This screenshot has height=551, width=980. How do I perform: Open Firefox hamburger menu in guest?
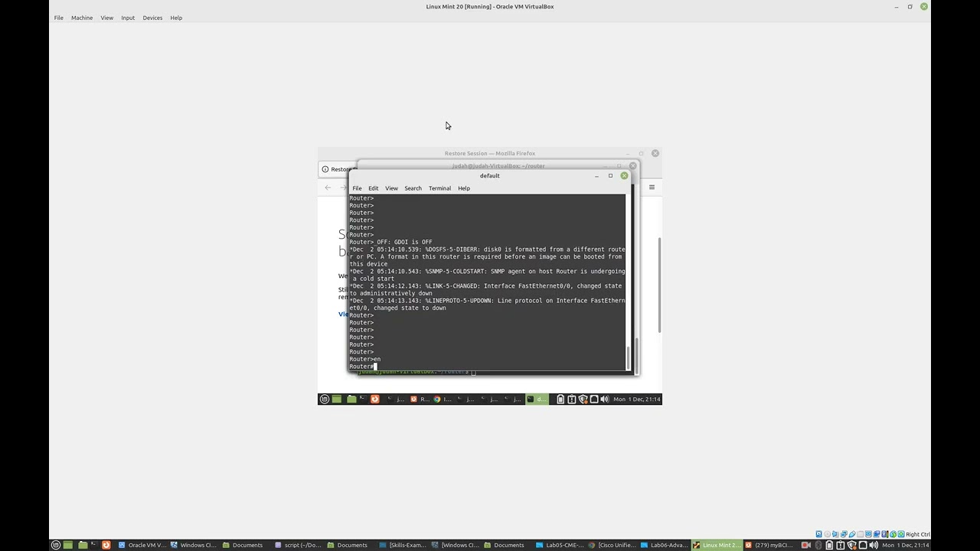(652, 187)
